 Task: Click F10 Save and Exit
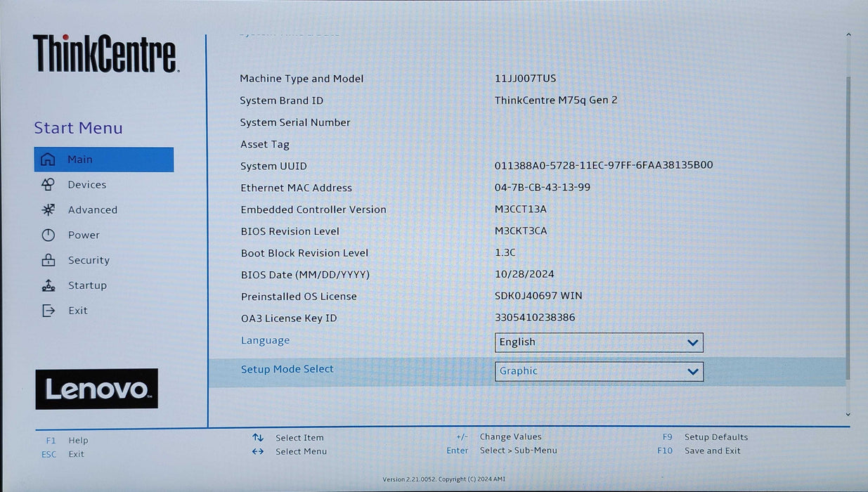699,451
